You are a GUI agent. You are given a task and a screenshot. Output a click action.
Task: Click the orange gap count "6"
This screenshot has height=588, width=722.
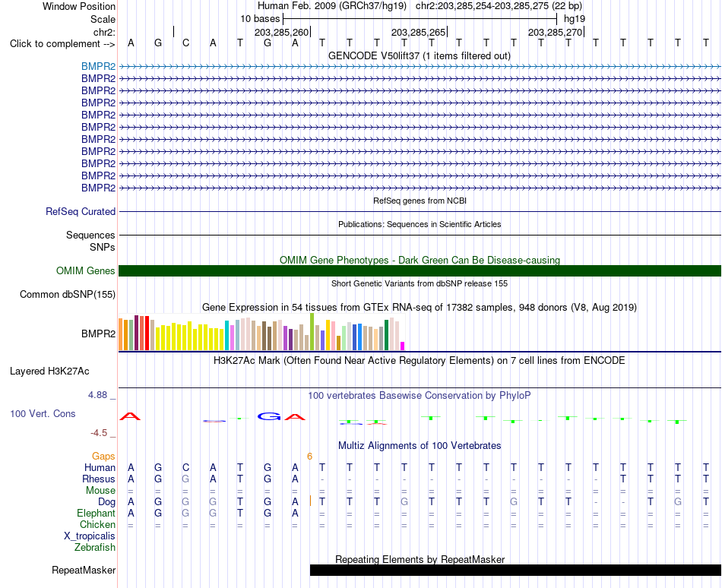click(x=309, y=456)
